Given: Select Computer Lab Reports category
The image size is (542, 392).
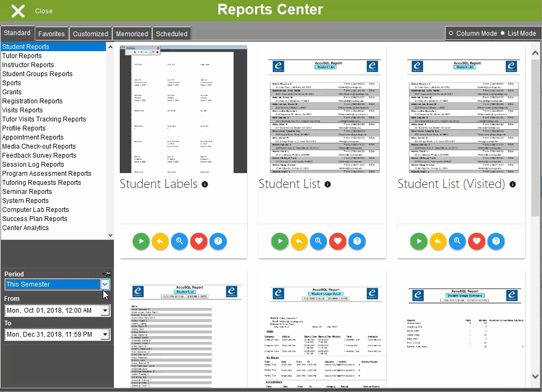Looking at the screenshot, I should [x=54, y=209].
